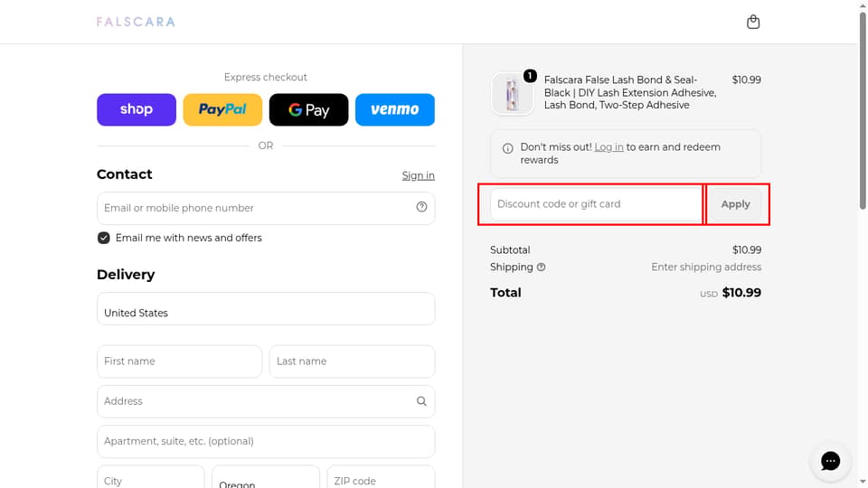Viewport: 868px width, 488px height.
Task: Click the rewards info circle icon
Action: tap(507, 148)
